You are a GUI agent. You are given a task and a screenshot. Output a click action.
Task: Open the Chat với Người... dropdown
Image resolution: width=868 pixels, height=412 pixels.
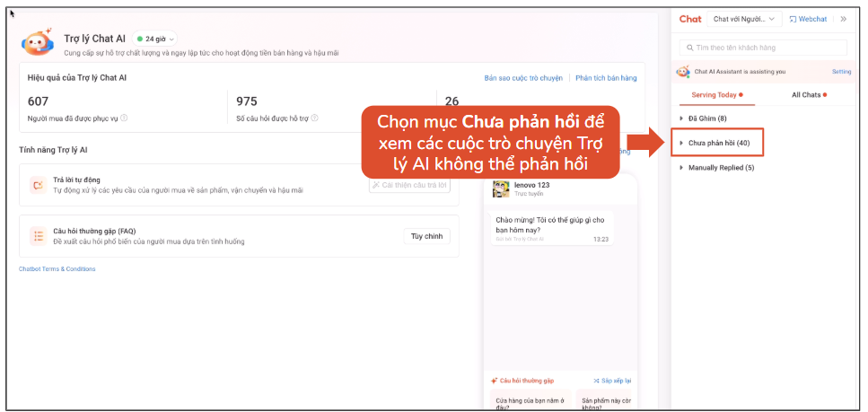(744, 19)
